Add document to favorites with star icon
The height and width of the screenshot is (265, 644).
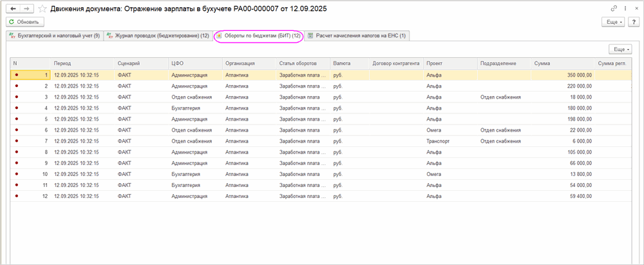tap(43, 8)
